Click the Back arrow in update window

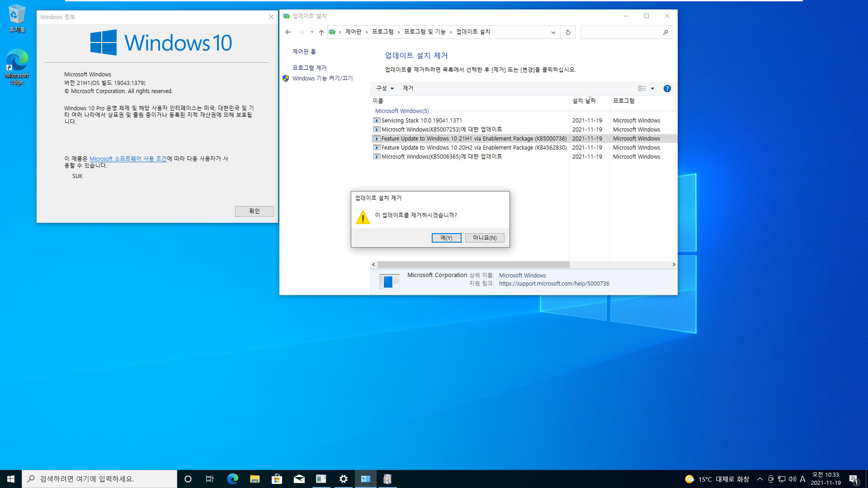click(288, 32)
